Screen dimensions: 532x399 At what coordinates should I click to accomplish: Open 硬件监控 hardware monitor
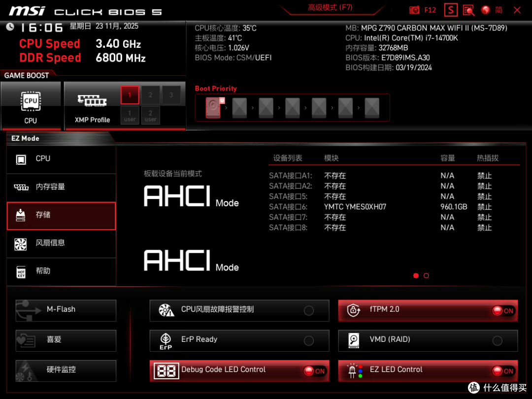click(66, 370)
